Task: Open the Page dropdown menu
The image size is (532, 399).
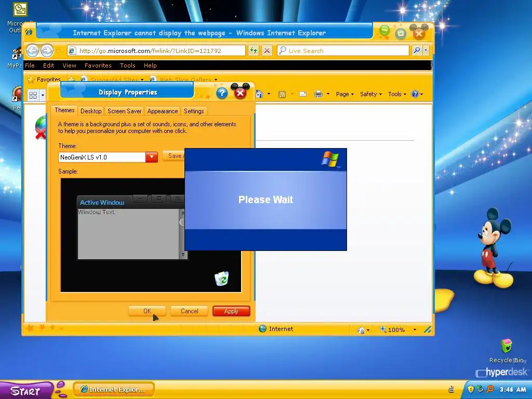Action: [345, 94]
